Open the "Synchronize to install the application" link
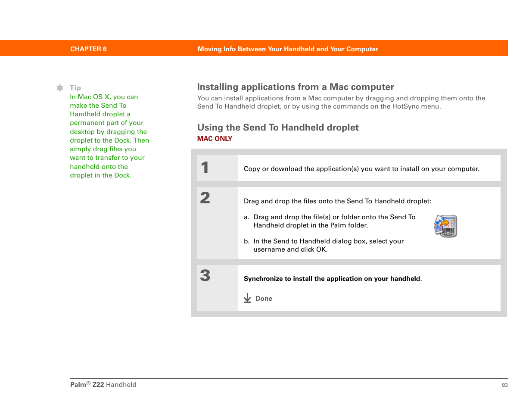The height and width of the screenshot is (411, 532). pyautogui.click(x=332, y=279)
